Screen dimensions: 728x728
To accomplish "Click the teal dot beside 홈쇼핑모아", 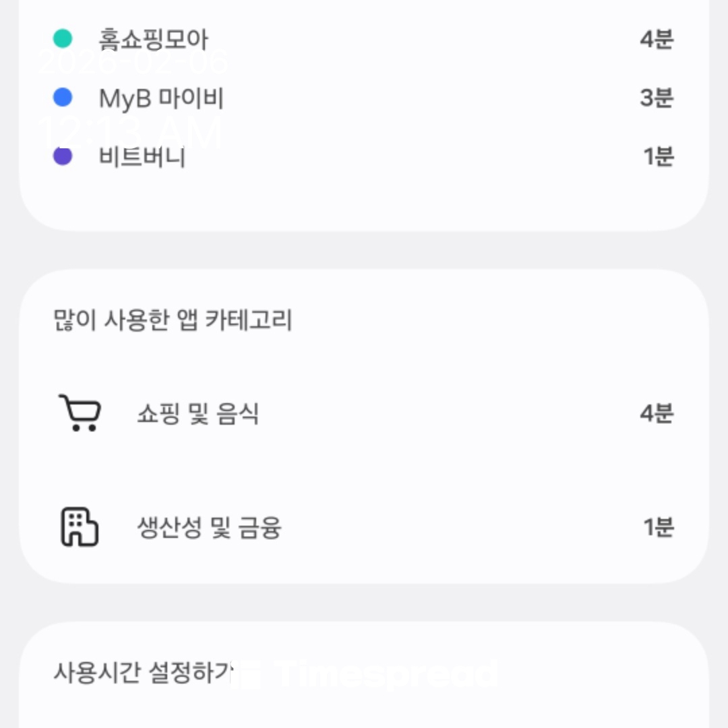I will [x=63, y=39].
